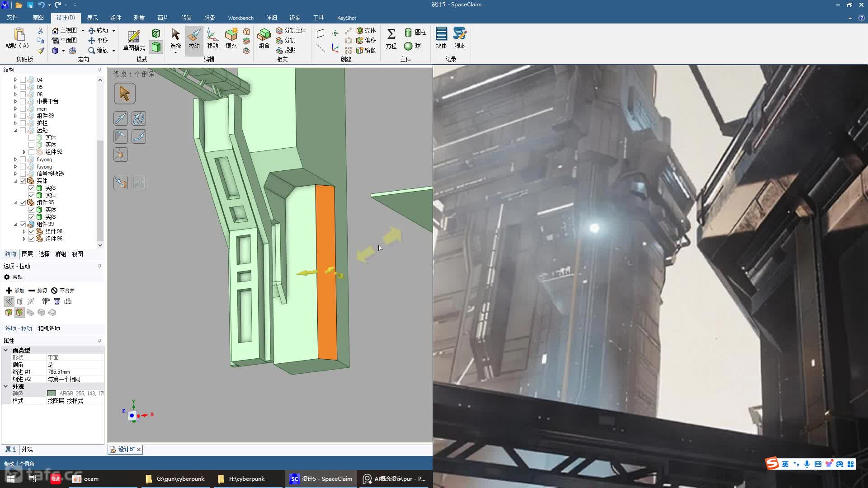This screenshot has height=488, width=868.
Task: Click the 添加 (Add) option
Action: (x=15, y=291)
